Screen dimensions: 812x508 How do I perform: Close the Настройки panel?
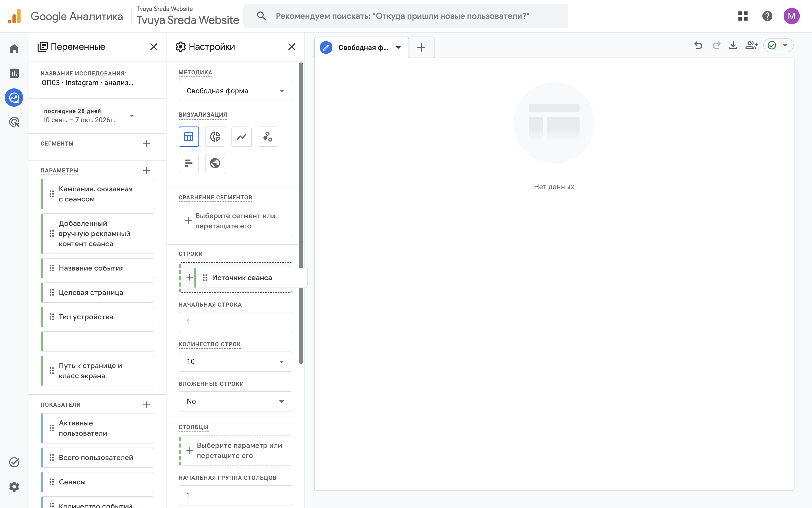tap(292, 47)
